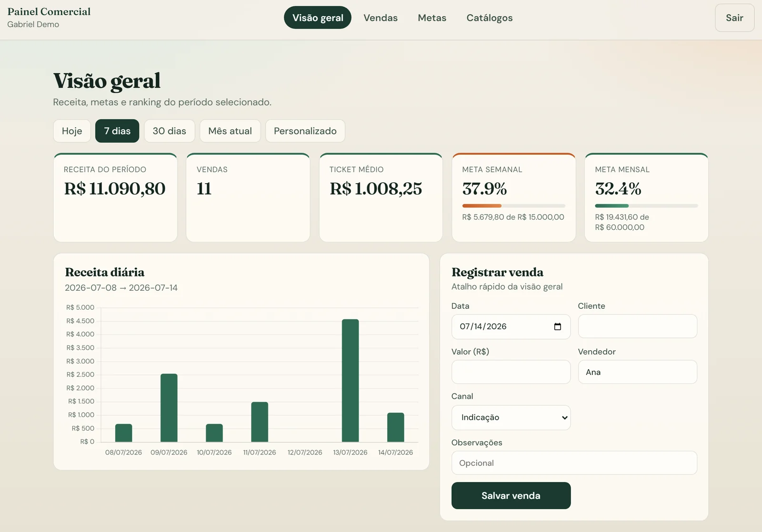This screenshot has width=762, height=532.
Task: Click the Vendedor field containing Ana
Action: click(637, 372)
